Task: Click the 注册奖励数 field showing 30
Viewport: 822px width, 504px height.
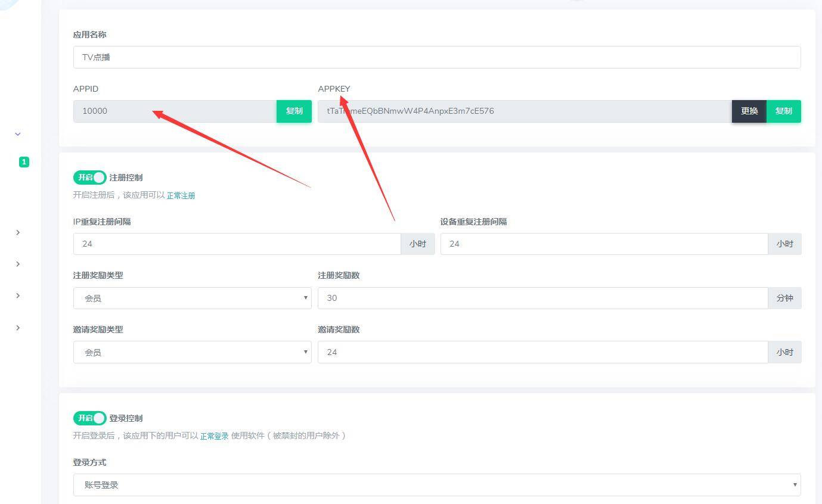Action: pyautogui.click(x=543, y=298)
